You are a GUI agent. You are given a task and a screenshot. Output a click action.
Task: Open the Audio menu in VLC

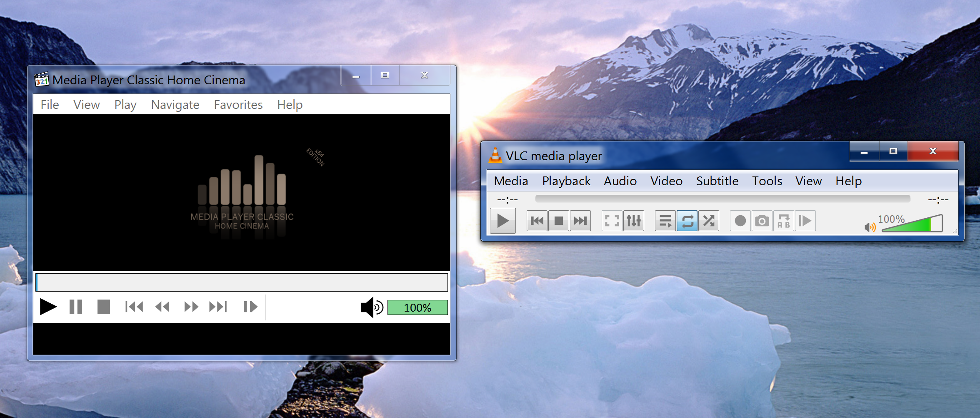(x=620, y=181)
